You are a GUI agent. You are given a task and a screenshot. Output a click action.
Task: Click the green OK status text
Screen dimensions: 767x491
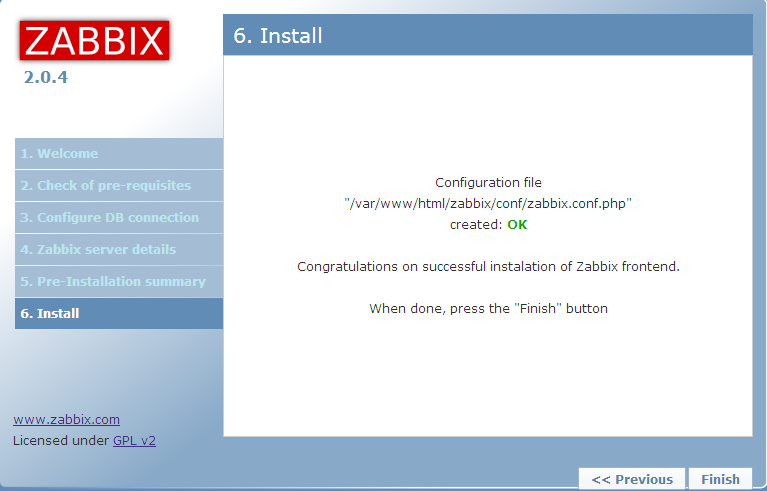pos(517,224)
